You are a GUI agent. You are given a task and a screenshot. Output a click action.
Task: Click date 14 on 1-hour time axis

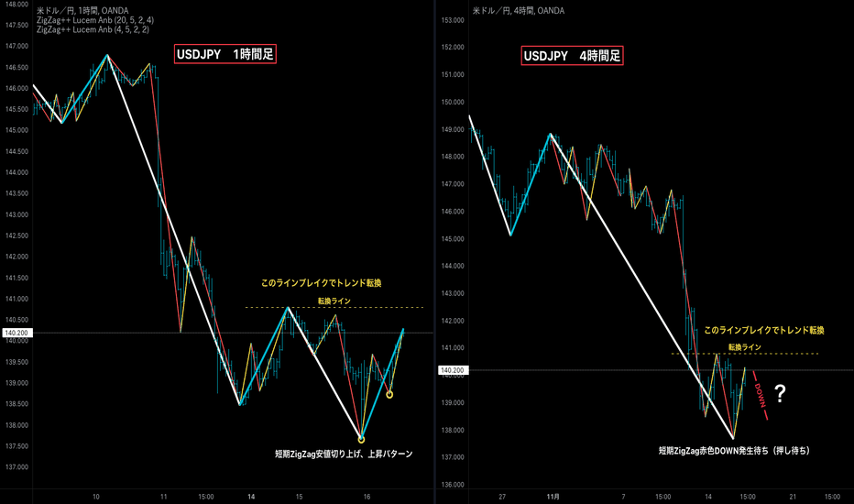251,497
